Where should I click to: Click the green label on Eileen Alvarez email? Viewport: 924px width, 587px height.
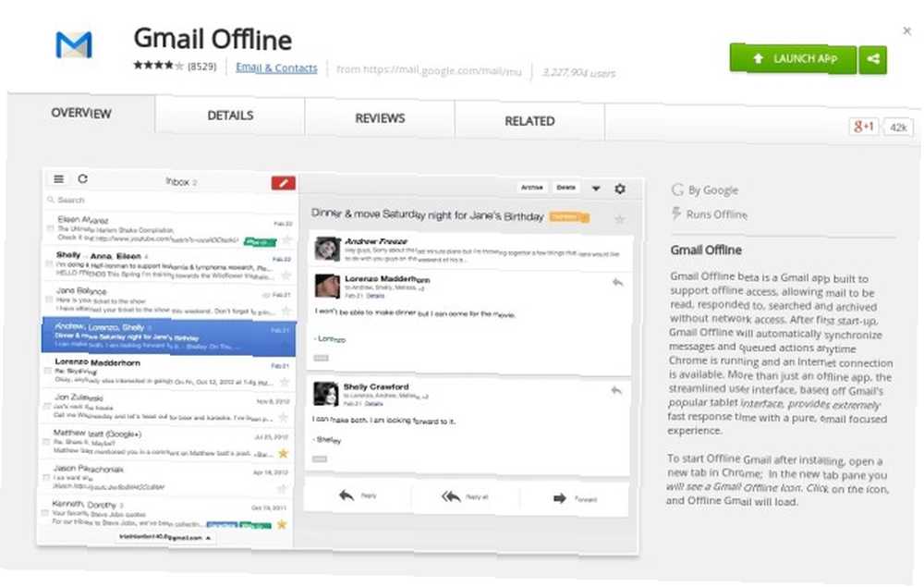click(x=260, y=241)
